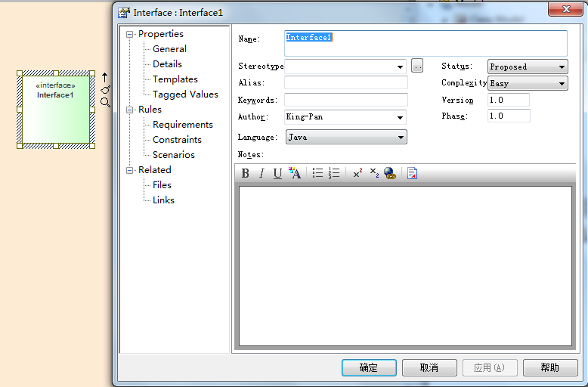Screen dimensions: 588x387
Task: Click the 确定 (OK) button
Action: click(369, 368)
